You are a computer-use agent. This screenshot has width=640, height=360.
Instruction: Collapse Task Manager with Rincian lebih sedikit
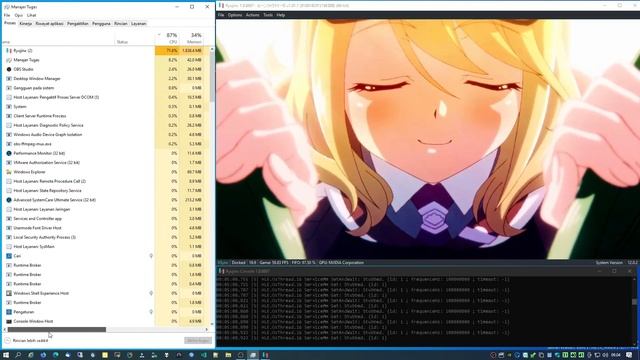coord(27,340)
